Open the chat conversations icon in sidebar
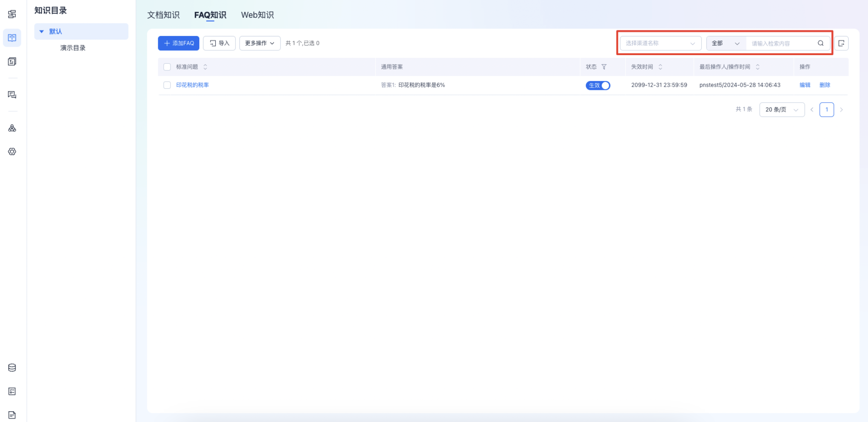 (12, 95)
